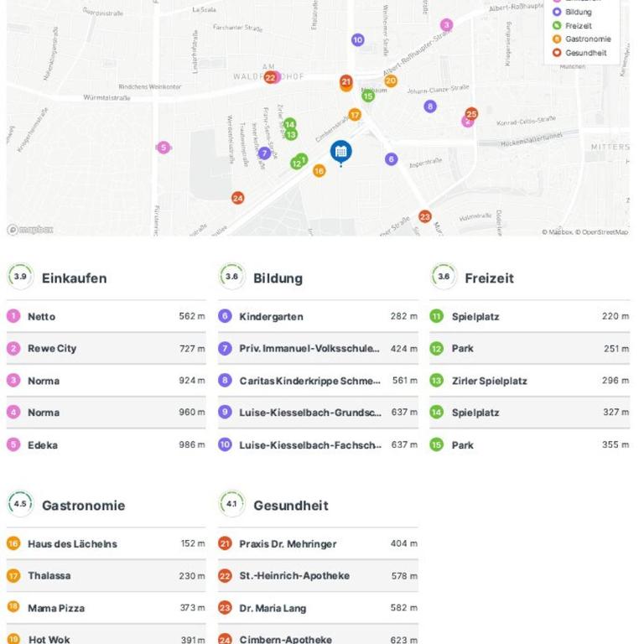The width and height of the screenshot is (644, 644).
Task: Click the Einkaufen category heading
Action: coord(75,278)
